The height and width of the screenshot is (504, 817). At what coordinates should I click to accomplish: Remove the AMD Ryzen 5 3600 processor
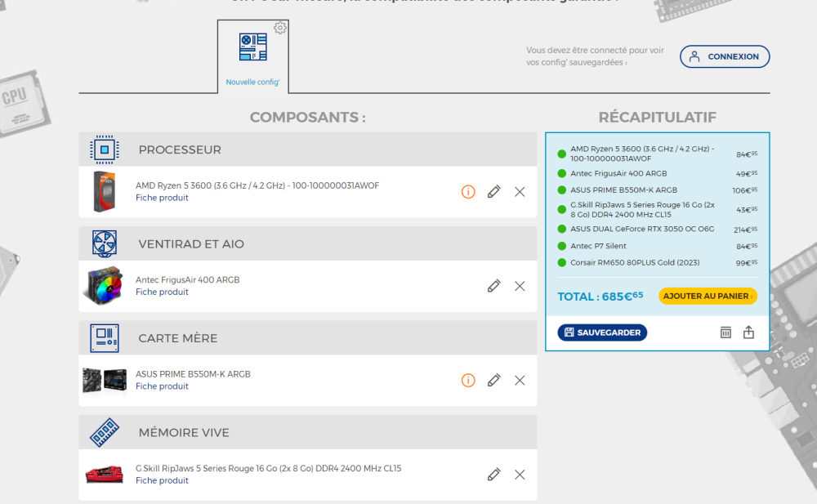click(520, 192)
